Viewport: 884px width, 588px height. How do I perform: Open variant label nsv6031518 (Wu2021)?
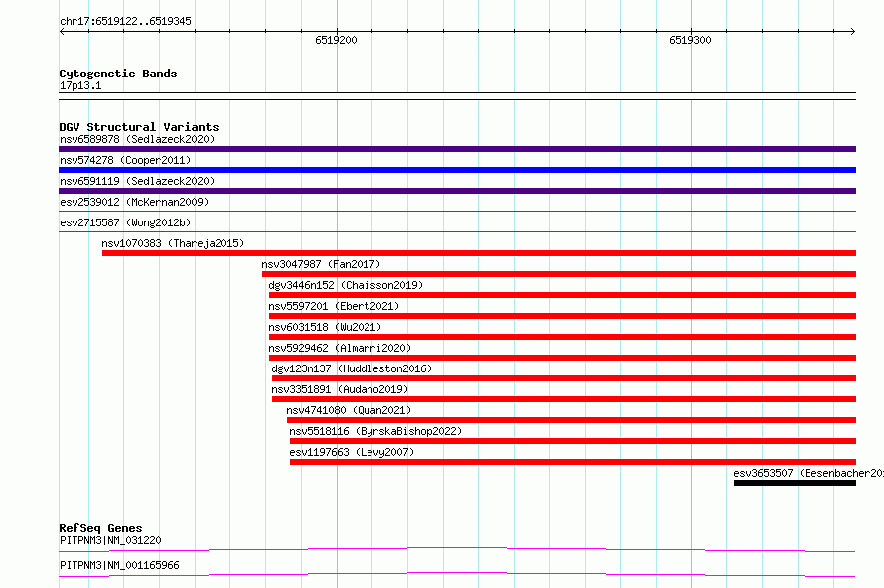(x=325, y=327)
